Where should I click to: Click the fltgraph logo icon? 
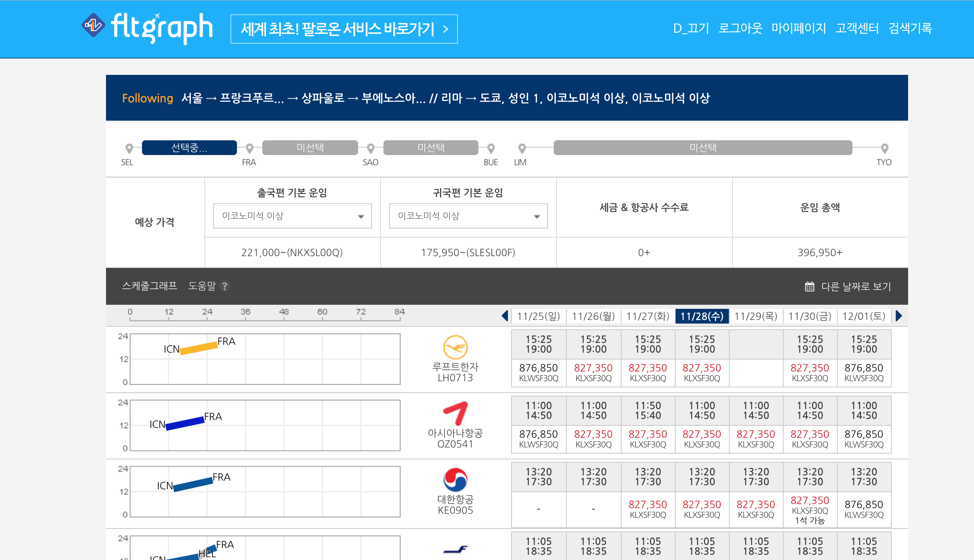pyautogui.click(x=93, y=25)
